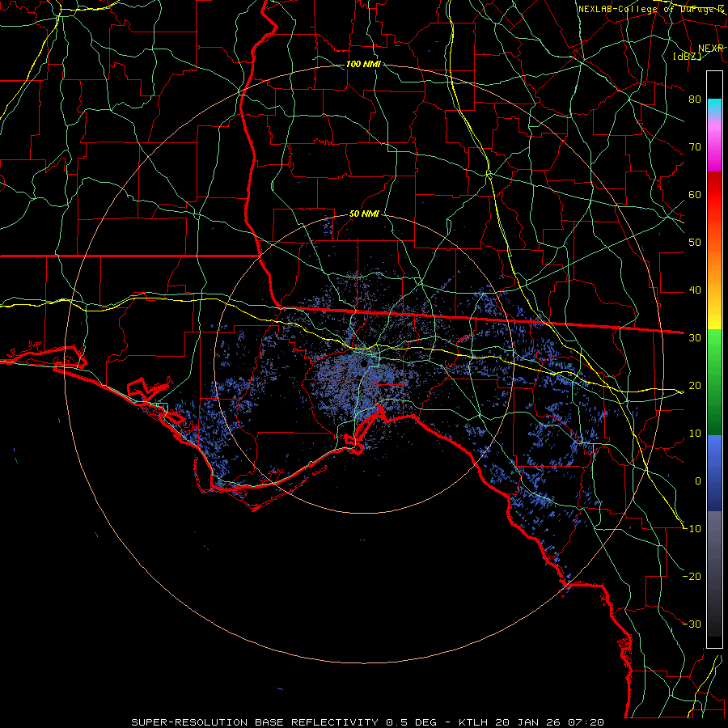Click the 50 NMI range ring label
This screenshot has width=728, height=728.
364,214
